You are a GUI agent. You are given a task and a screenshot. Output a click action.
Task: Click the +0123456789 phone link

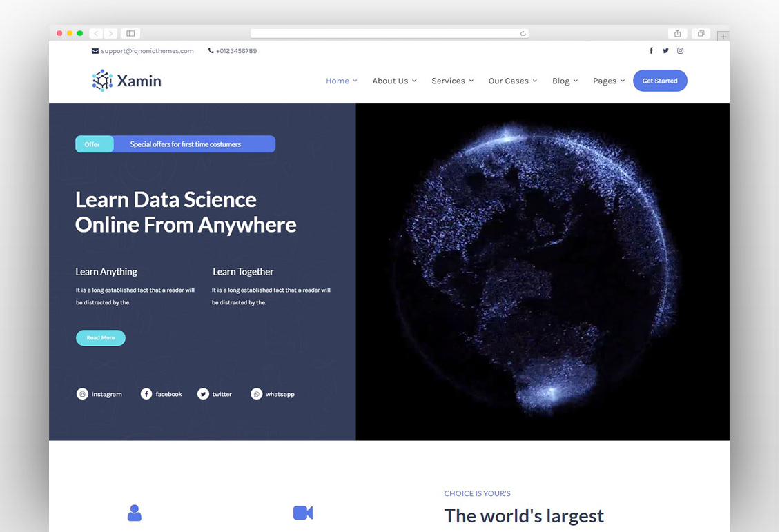[236, 50]
